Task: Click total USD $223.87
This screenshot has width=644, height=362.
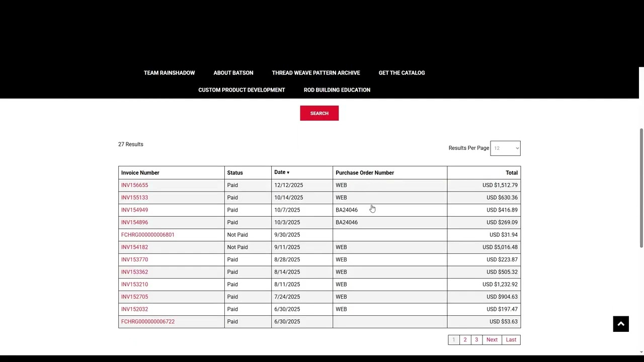Action: pos(502,259)
